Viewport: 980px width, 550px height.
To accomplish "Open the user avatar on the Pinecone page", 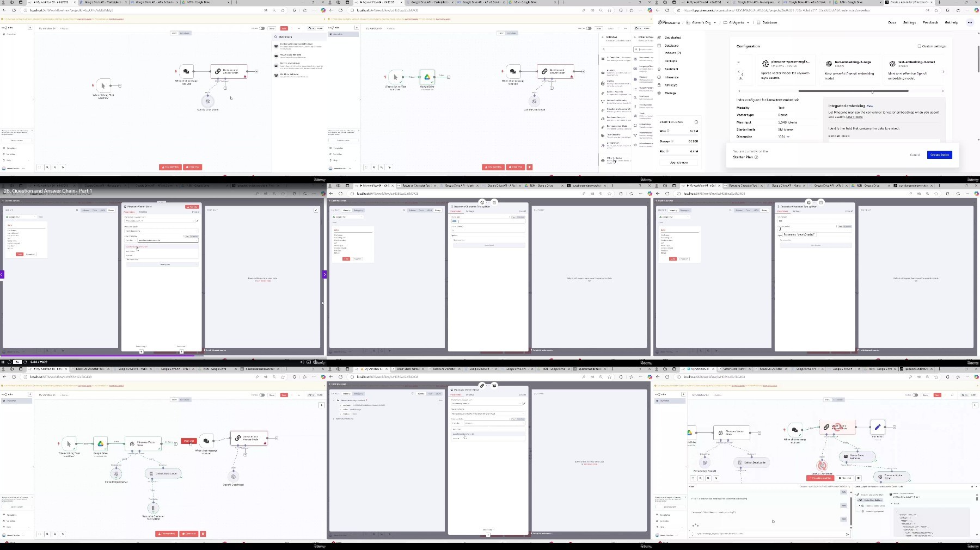I will [x=970, y=22].
